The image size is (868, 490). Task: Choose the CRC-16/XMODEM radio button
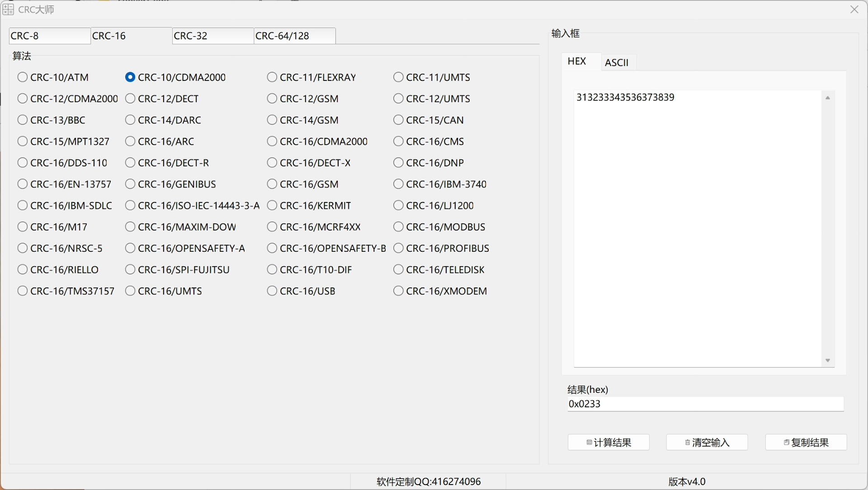(398, 291)
